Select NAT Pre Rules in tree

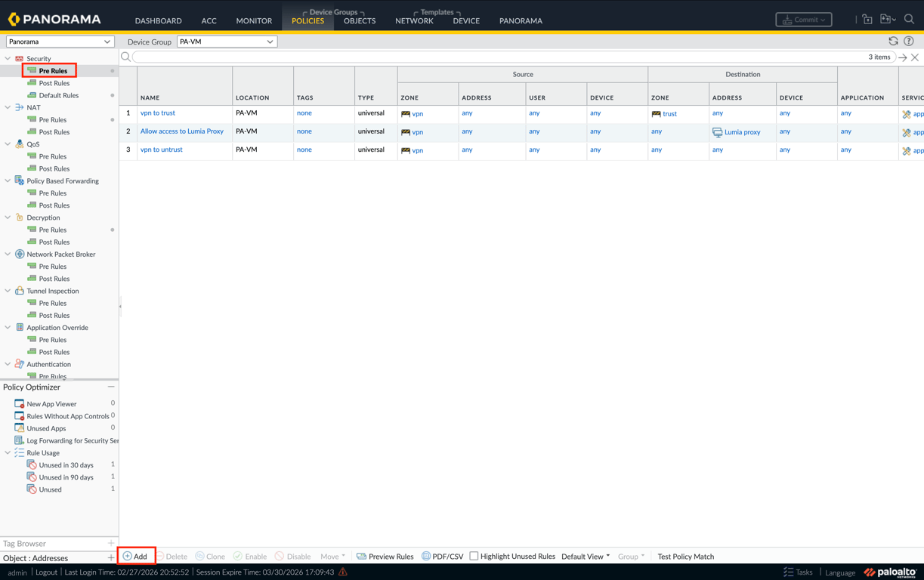pyautogui.click(x=53, y=120)
